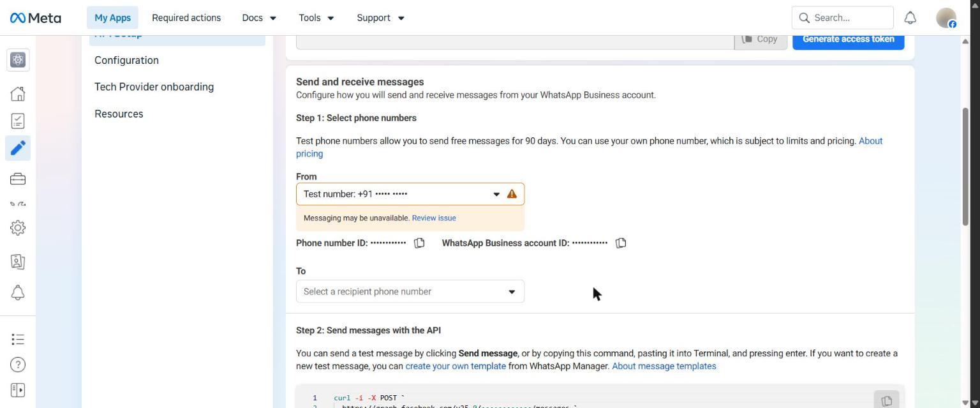The image size is (980, 408).
Task: Open the gear settings icon in sidebar
Action: point(18,227)
